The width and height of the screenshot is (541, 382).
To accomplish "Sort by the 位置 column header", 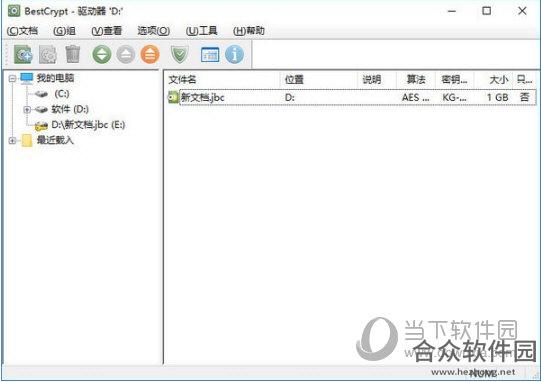I will pyautogui.click(x=318, y=80).
